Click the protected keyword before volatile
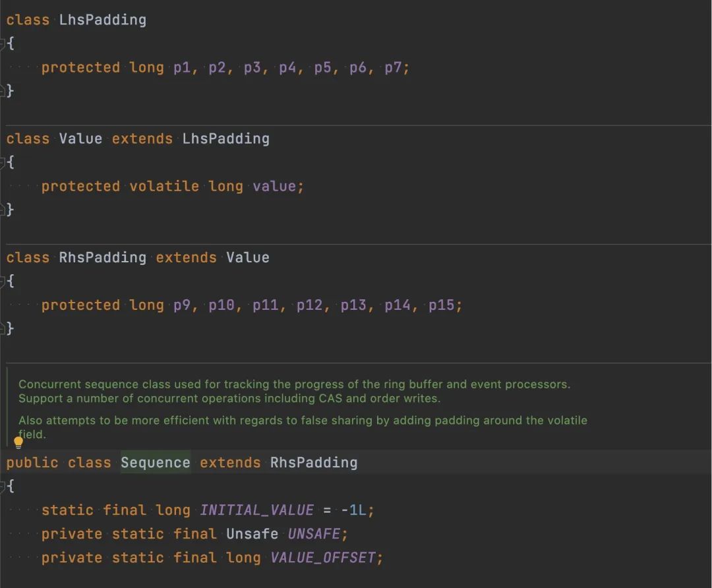 click(x=81, y=187)
